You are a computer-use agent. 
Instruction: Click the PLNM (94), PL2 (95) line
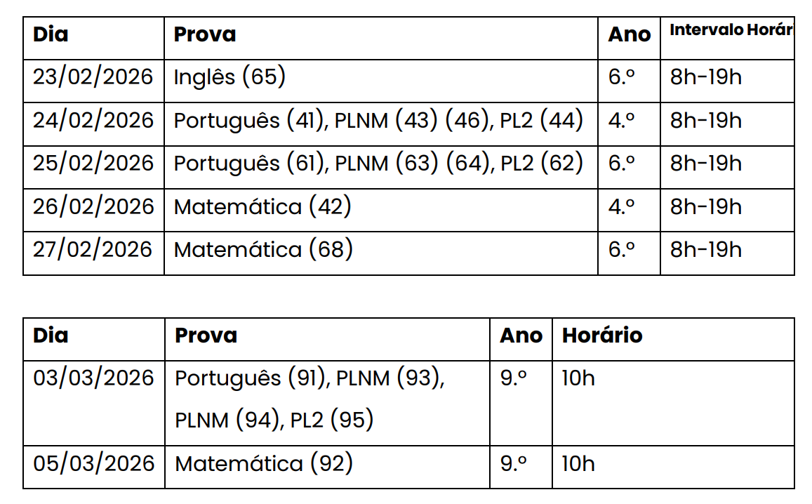pyautogui.click(x=274, y=420)
